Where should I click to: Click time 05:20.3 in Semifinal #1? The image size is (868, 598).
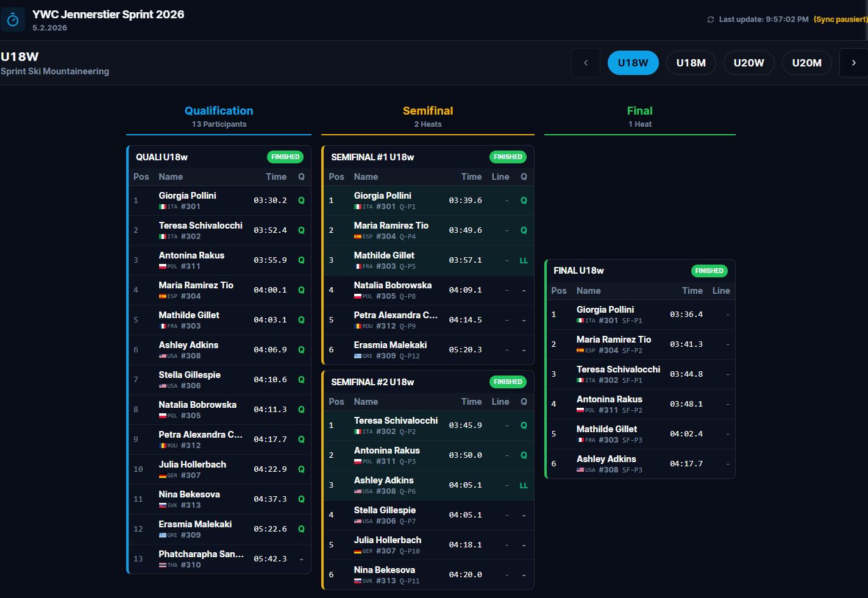[x=465, y=350]
